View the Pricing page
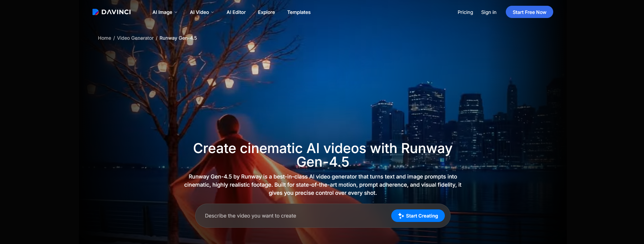644x244 pixels. pyautogui.click(x=465, y=12)
